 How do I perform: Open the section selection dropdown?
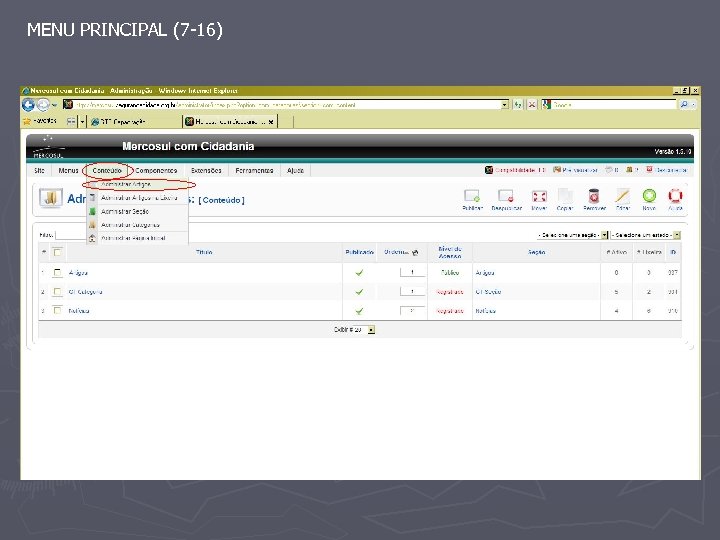click(573, 235)
